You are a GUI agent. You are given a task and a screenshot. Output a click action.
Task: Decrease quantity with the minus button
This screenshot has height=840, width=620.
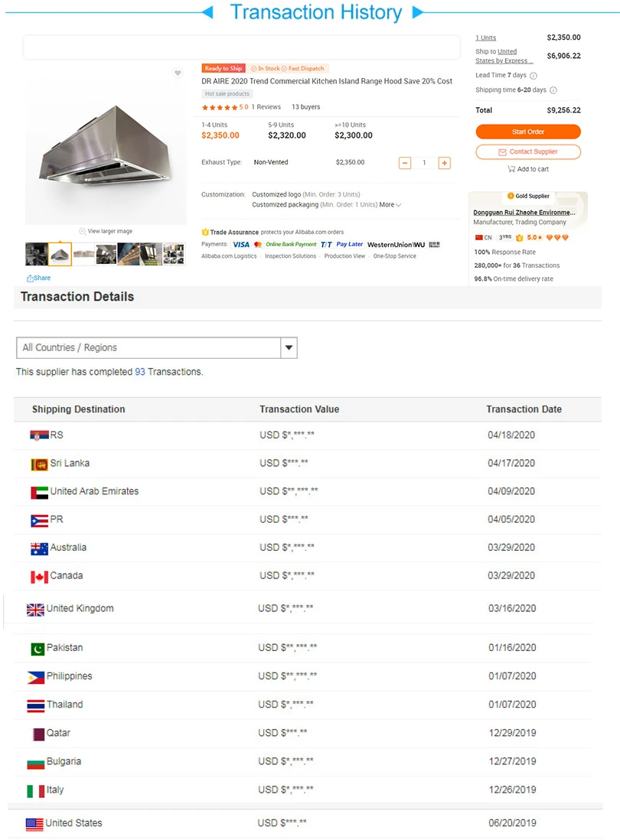(405, 163)
